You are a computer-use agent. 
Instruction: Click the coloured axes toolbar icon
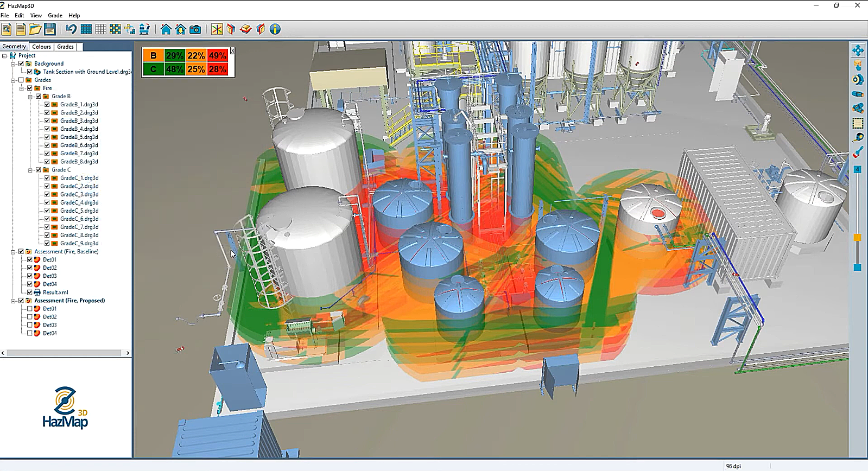pos(217,29)
